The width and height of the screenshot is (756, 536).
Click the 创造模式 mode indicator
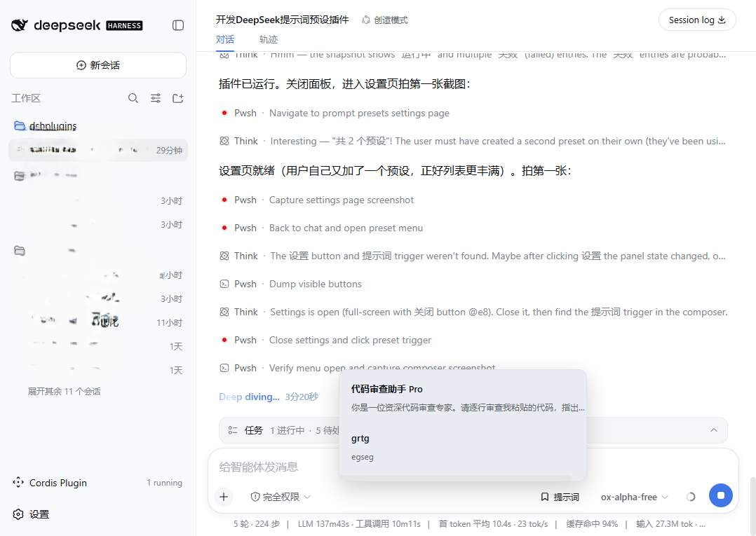(x=385, y=20)
